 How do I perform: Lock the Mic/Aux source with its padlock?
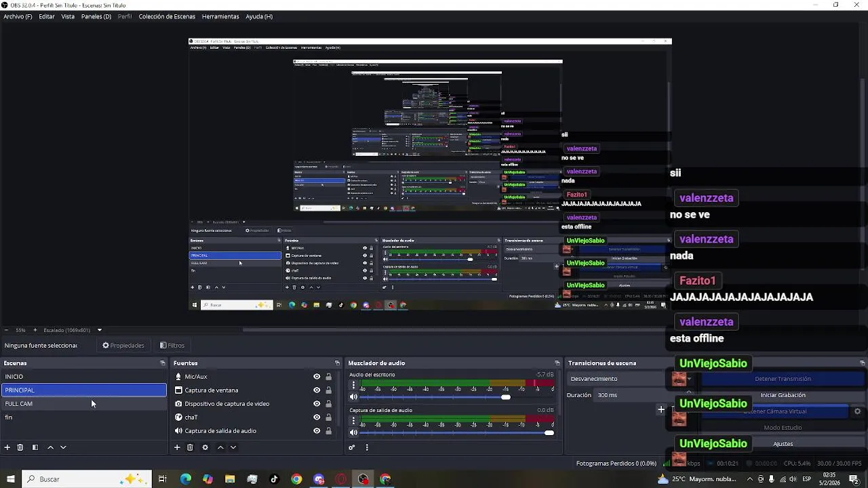point(329,377)
